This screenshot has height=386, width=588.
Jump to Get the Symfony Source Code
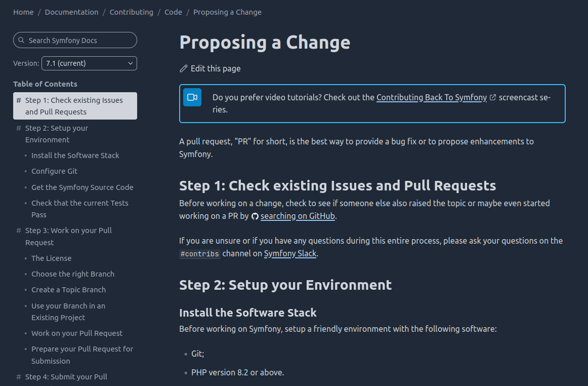(x=82, y=187)
